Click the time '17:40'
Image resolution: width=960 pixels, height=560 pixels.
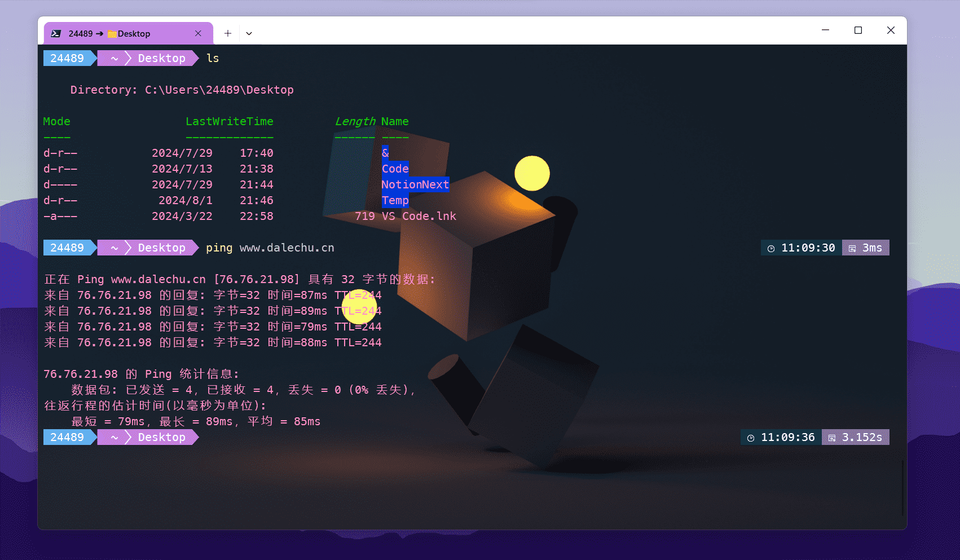pos(257,153)
